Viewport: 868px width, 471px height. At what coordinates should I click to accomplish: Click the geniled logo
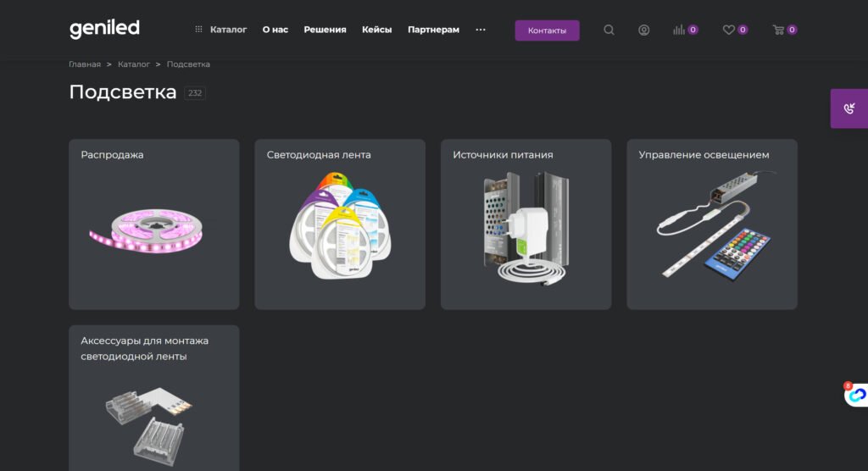tap(104, 29)
